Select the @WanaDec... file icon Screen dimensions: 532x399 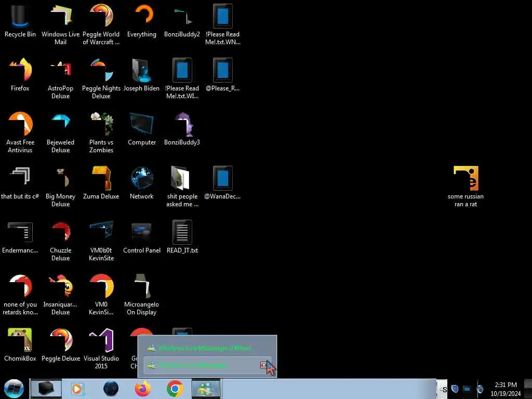point(222,182)
